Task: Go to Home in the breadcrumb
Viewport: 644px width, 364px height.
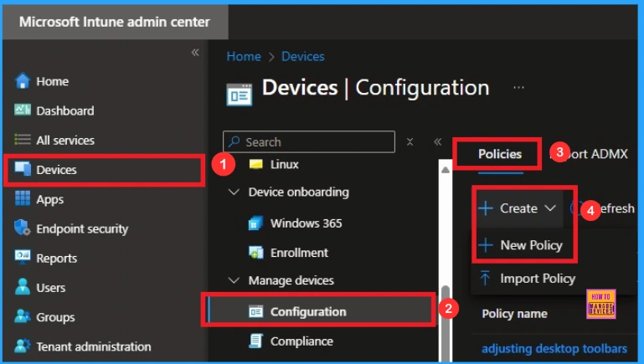Action: coord(244,56)
